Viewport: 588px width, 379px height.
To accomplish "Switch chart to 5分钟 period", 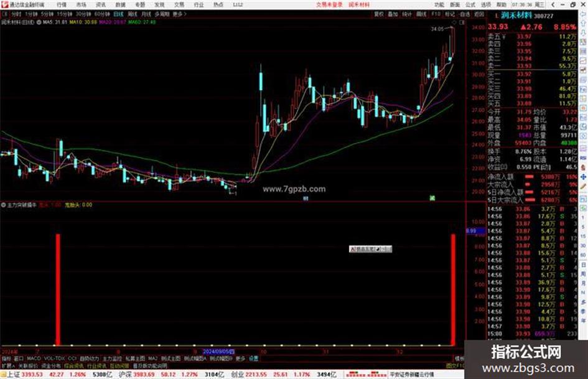I will [47, 14].
